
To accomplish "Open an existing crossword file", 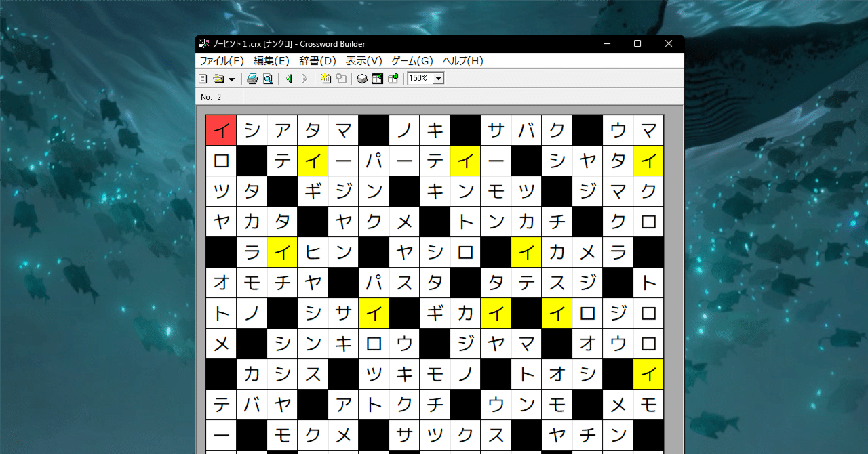I will 217,78.
